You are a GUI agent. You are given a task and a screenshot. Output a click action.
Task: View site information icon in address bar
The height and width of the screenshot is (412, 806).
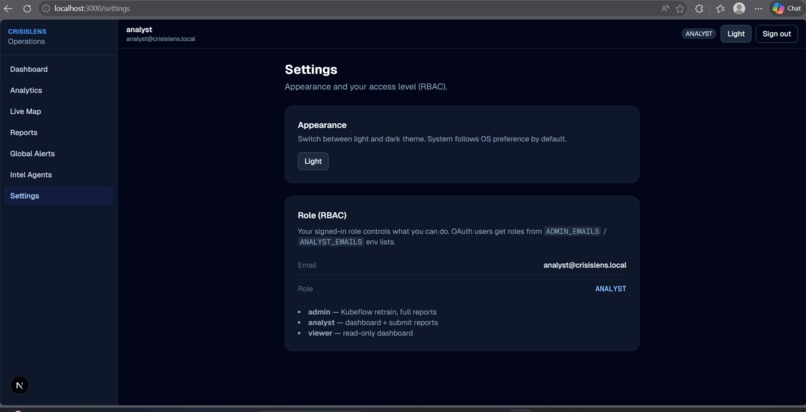[46, 8]
